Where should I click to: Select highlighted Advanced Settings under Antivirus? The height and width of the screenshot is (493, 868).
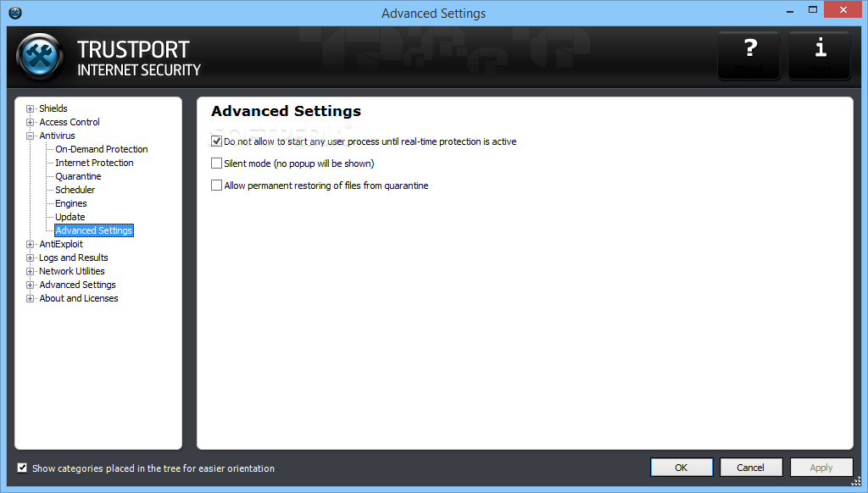(x=94, y=230)
